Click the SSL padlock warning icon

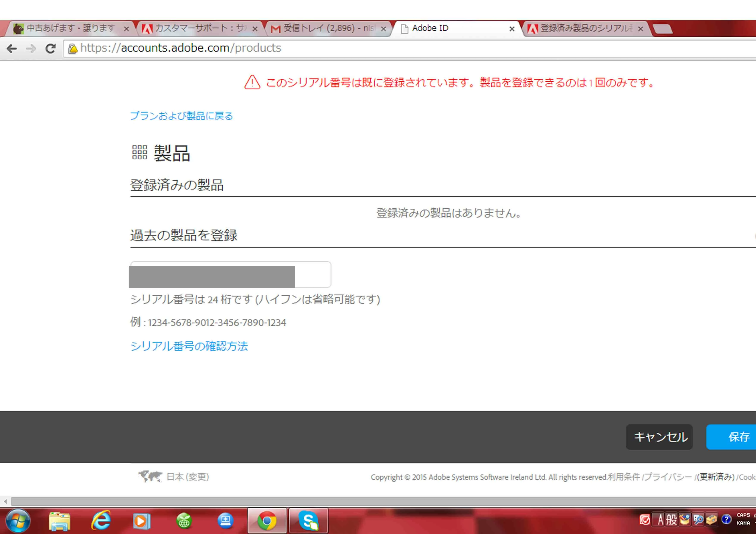[72, 49]
